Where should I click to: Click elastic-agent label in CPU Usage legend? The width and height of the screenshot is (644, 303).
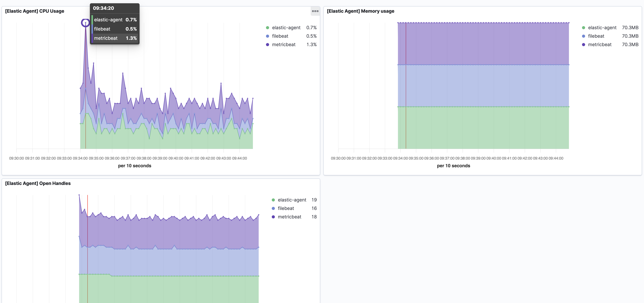point(286,28)
